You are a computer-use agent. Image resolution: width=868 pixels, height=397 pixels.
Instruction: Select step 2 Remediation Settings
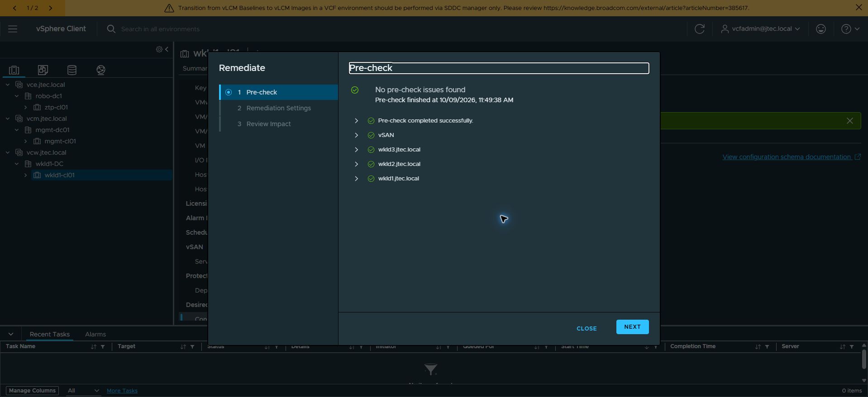[279, 108]
